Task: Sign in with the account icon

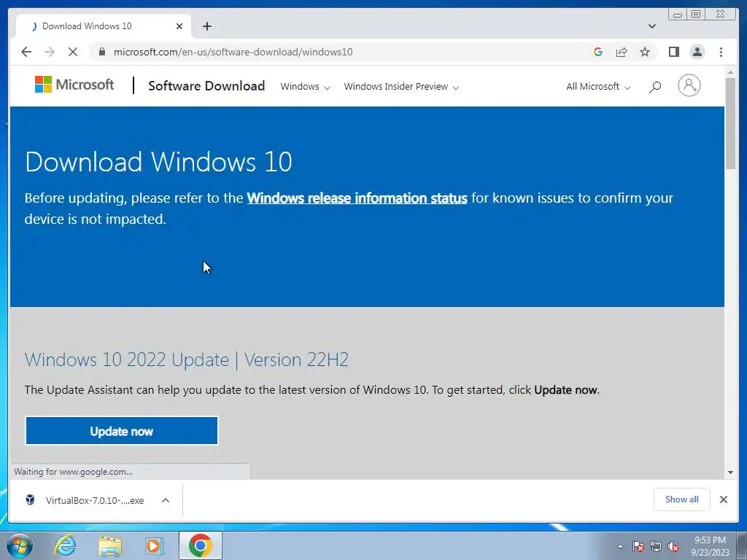Action: pos(689,86)
